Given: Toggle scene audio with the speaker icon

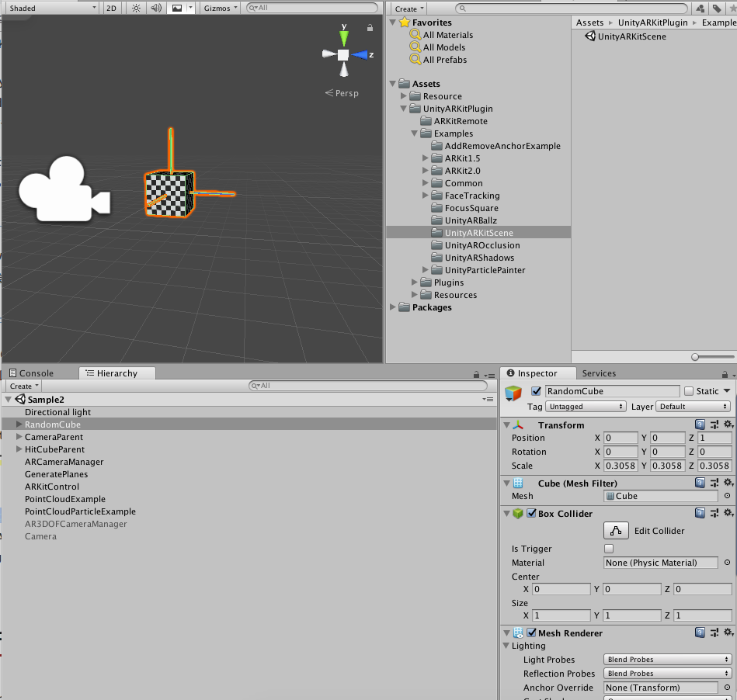Looking at the screenshot, I should 156,9.
